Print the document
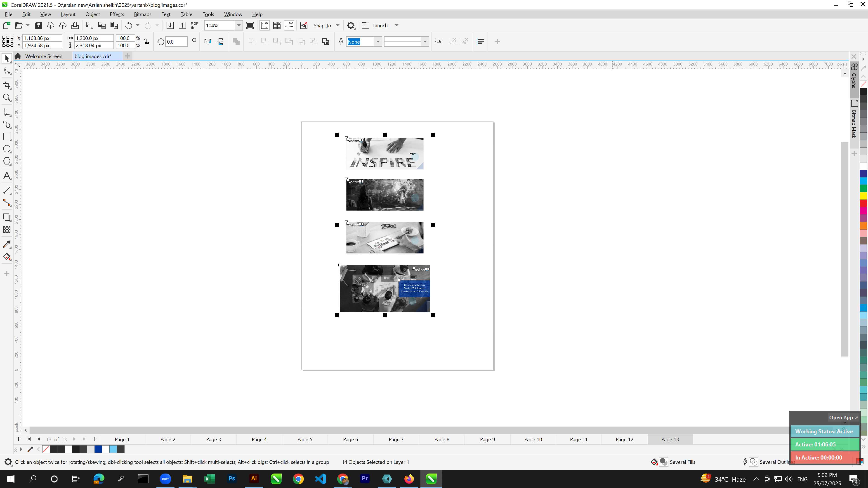The height and width of the screenshot is (488, 868). (75, 25)
